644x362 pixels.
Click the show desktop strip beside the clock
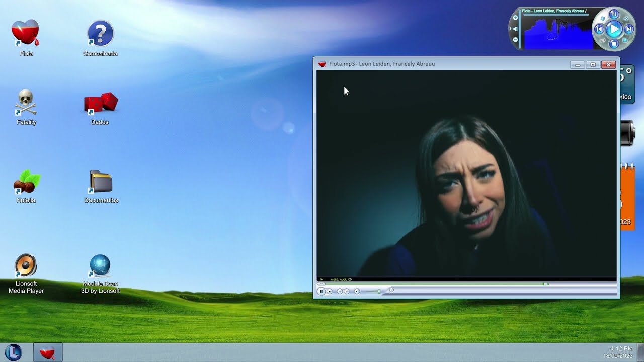(x=640, y=352)
